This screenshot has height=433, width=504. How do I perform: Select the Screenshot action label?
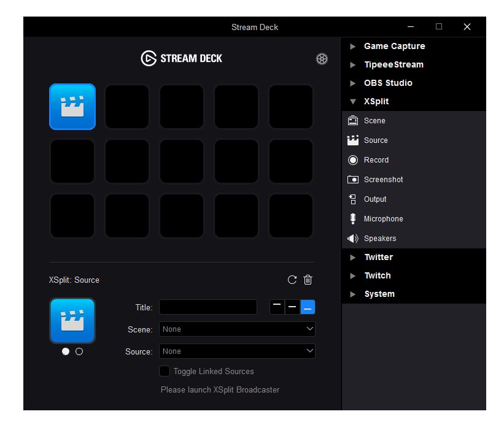(x=383, y=179)
